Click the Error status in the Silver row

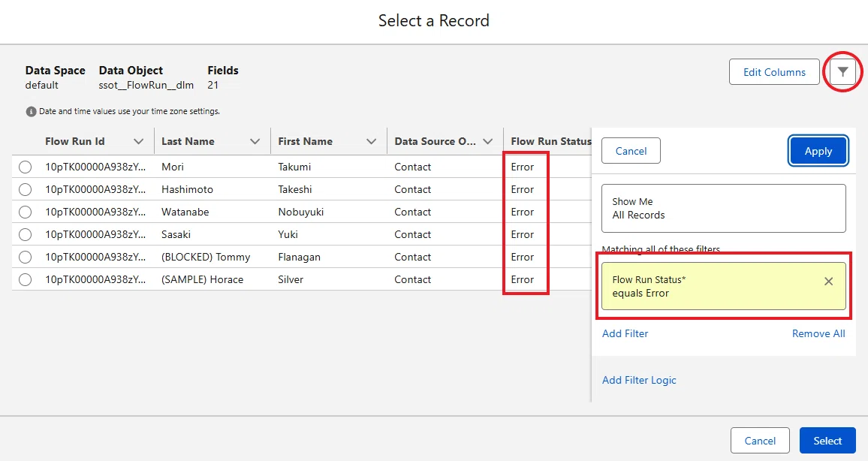click(522, 279)
